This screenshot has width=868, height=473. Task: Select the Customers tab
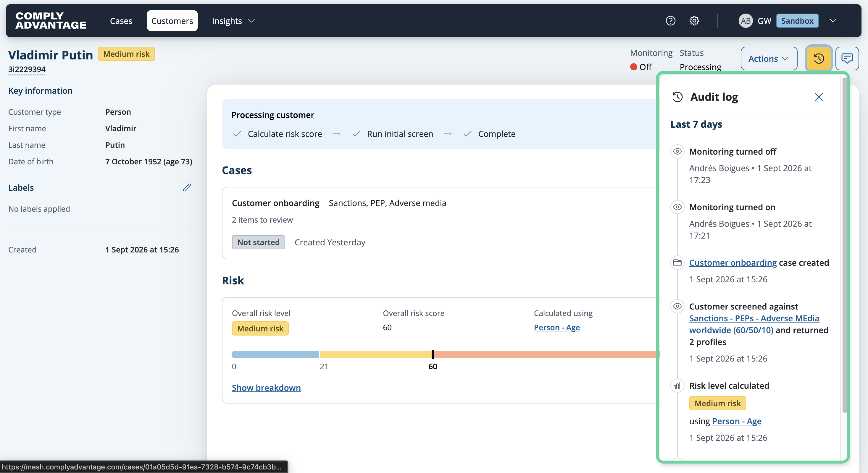tap(172, 21)
